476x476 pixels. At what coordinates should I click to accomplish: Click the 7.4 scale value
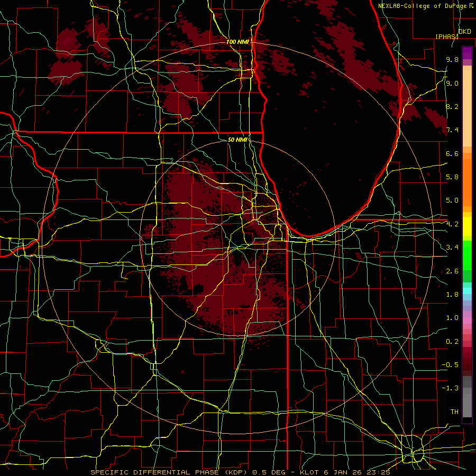[x=452, y=130]
